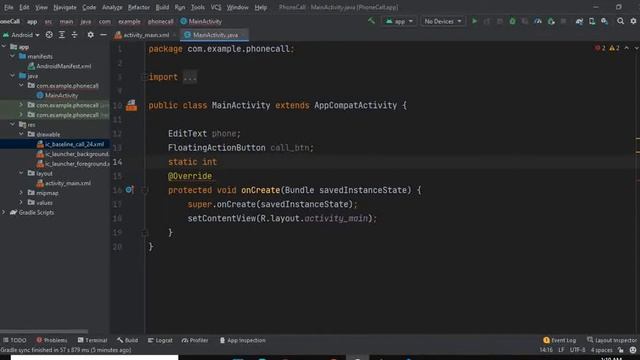The height and width of the screenshot is (360, 640).
Task: Open the Build menu
Action: coord(162,7)
